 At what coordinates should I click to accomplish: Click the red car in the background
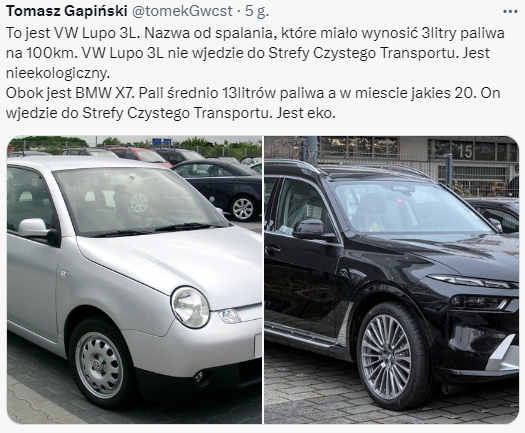(141, 155)
